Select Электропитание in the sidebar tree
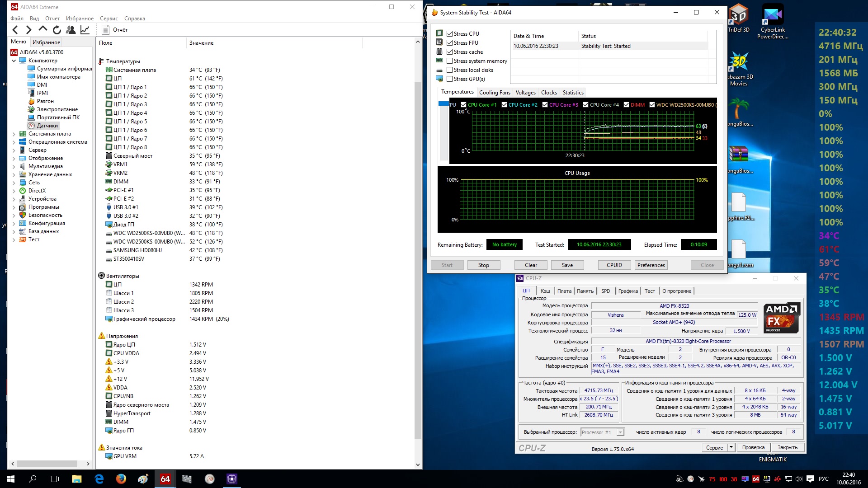 pyautogui.click(x=57, y=109)
